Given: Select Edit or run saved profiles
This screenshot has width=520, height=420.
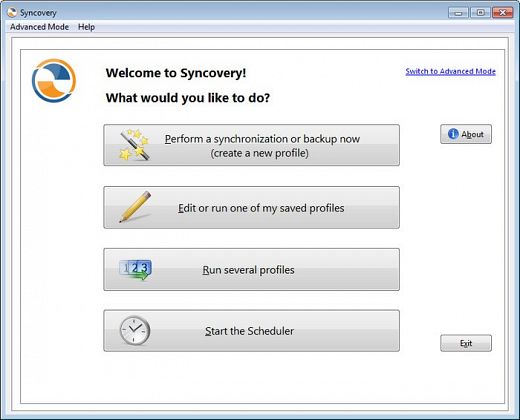Looking at the screenshot, I should (x=251, y=207).
